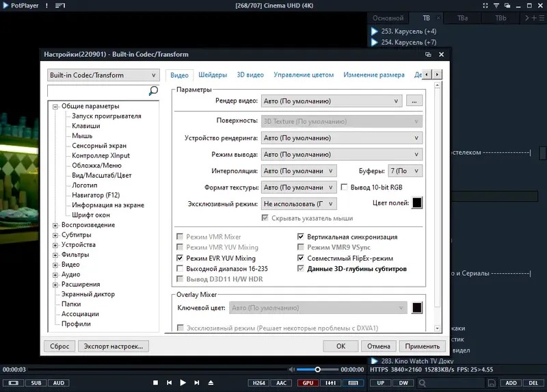The width and height of the screenshot is (547, 392).
Task: Click the Eject/Open file icon
Action: [x=211, y=382]
